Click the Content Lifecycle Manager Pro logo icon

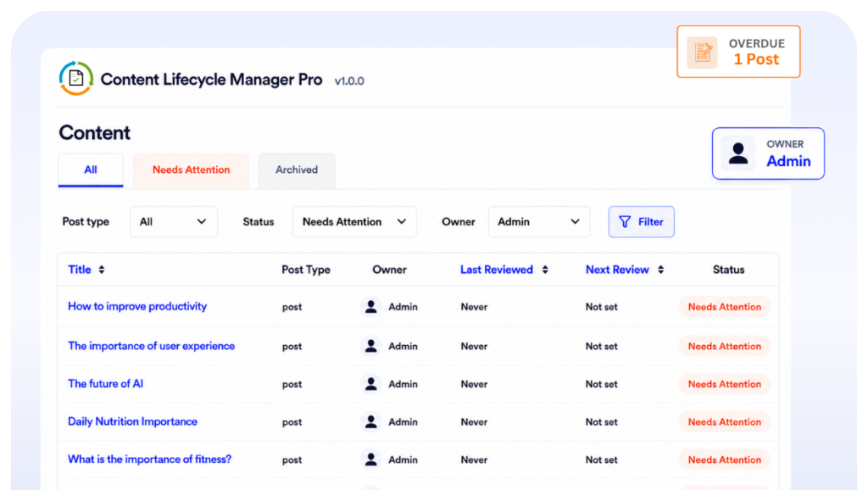[x=75, y=78]
